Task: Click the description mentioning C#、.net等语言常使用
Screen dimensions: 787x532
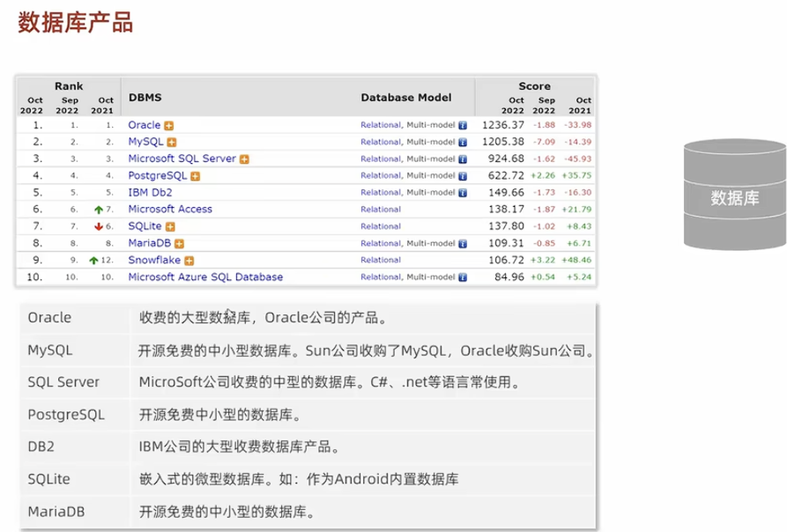Action: (x=330, y=382)
